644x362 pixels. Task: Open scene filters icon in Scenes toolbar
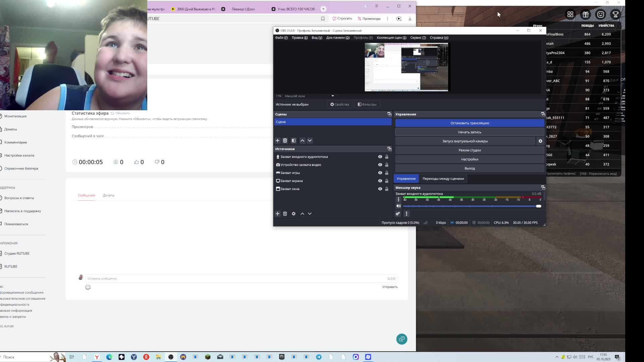pos(293,140)
